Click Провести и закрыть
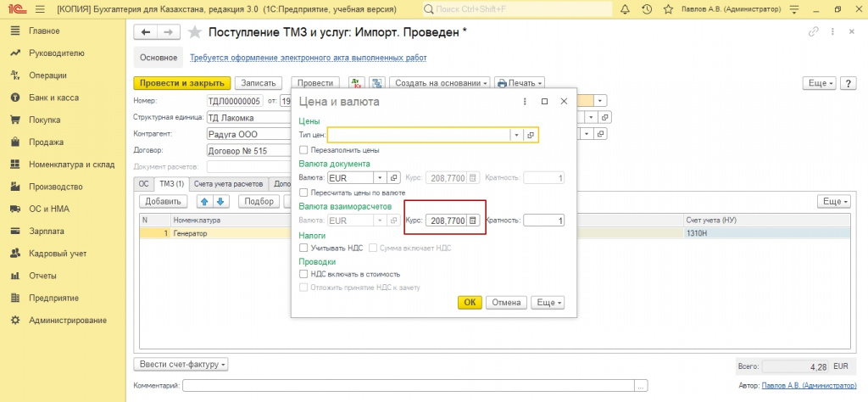This screenshot has width=868, height=402. coord(182,83)
